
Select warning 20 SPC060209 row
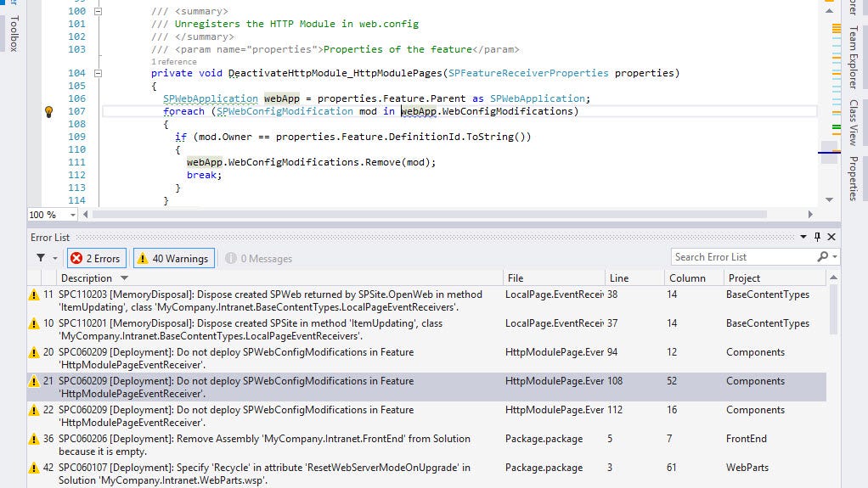pyautogui.click(x=427, y=358)
